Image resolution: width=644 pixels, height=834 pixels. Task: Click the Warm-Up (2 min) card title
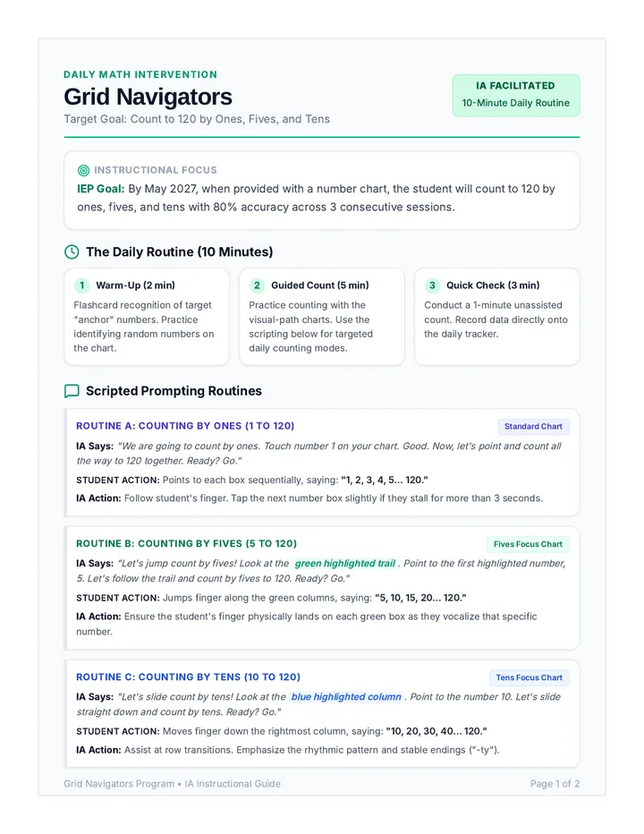pos(136,285)
